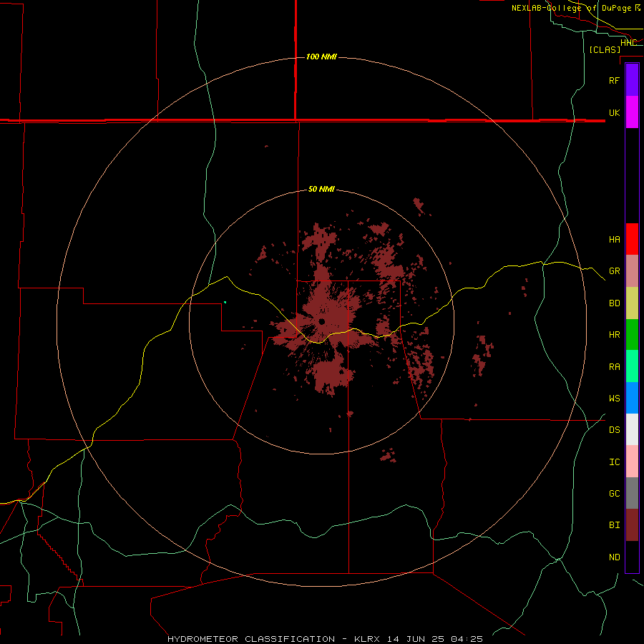Viewport: 644px width, 644px height.
Task: Select the BD yellow legend block
Action: 632,303
